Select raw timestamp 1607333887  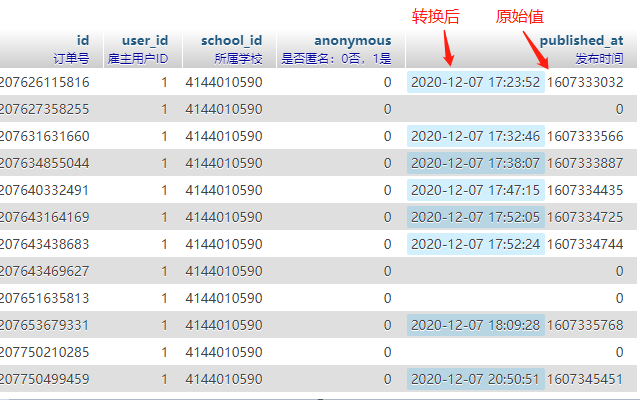point(585,163)
